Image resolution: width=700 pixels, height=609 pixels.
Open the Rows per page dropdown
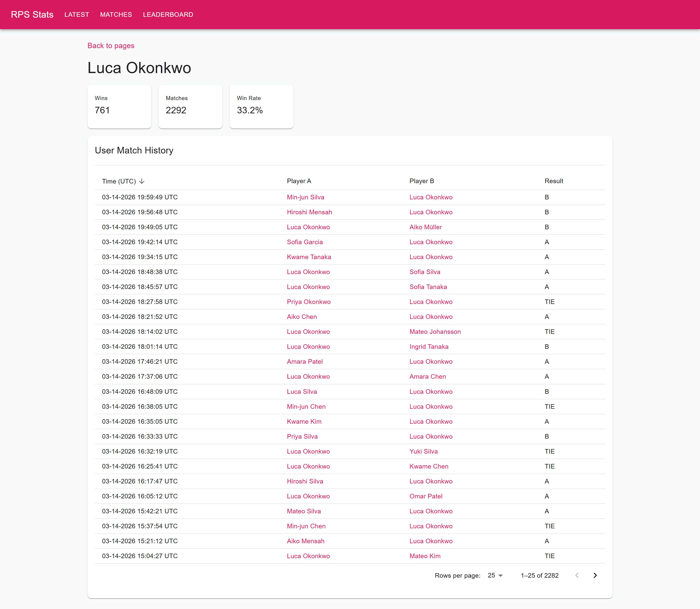[x=495, y=575]
